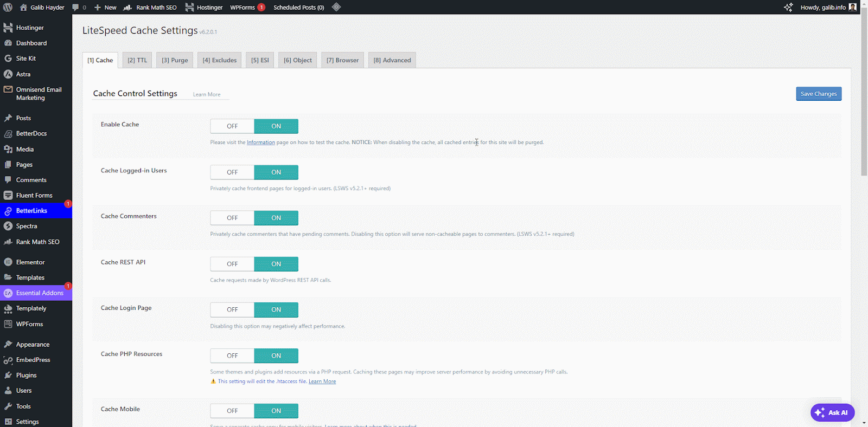This screenshot has width=868, height=427.
Task: Open the [3] Purge tab
Action: click(x=175, y=60)
